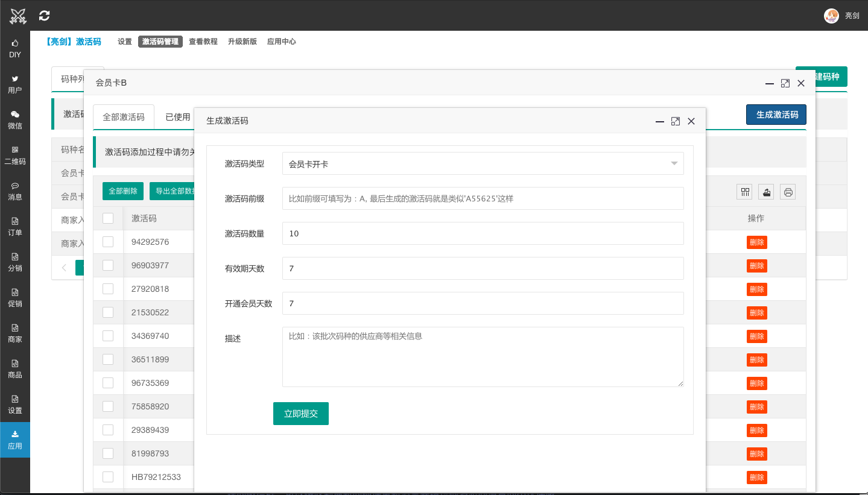The image size is (868, 495).
Task: Click the 导出全部数据 button
Action: click(172, 191)
